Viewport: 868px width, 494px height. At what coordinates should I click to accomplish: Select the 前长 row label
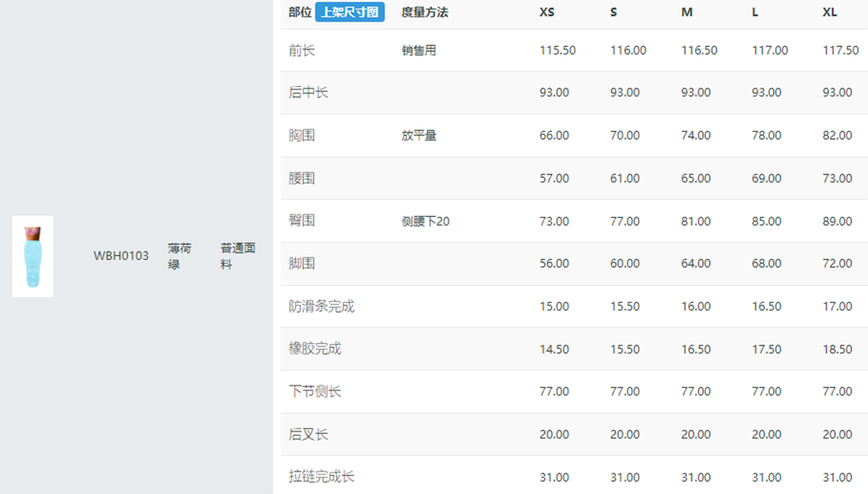[x=302, y=50]
